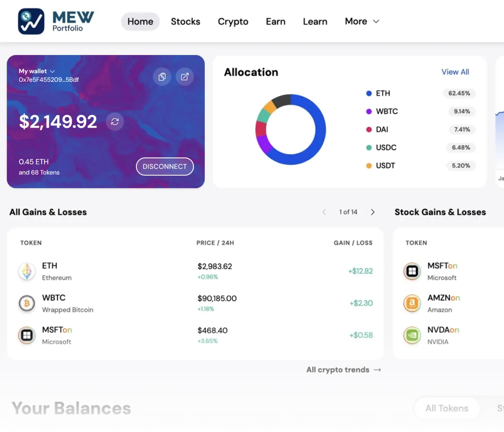Open wallet in external explorer
The height and width of the screenshot is (432, 504).
[x=185, y=77]
